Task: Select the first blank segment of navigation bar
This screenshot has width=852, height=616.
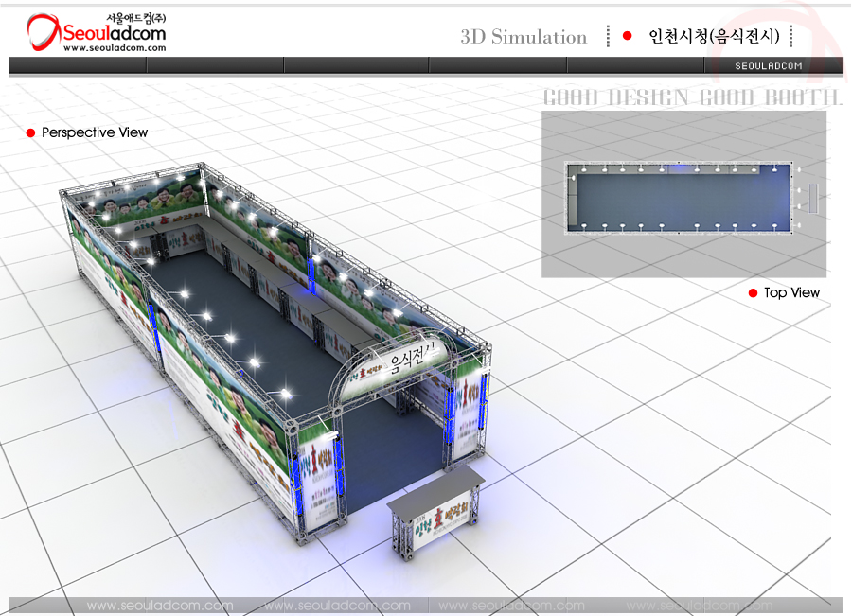Action: 78,65
